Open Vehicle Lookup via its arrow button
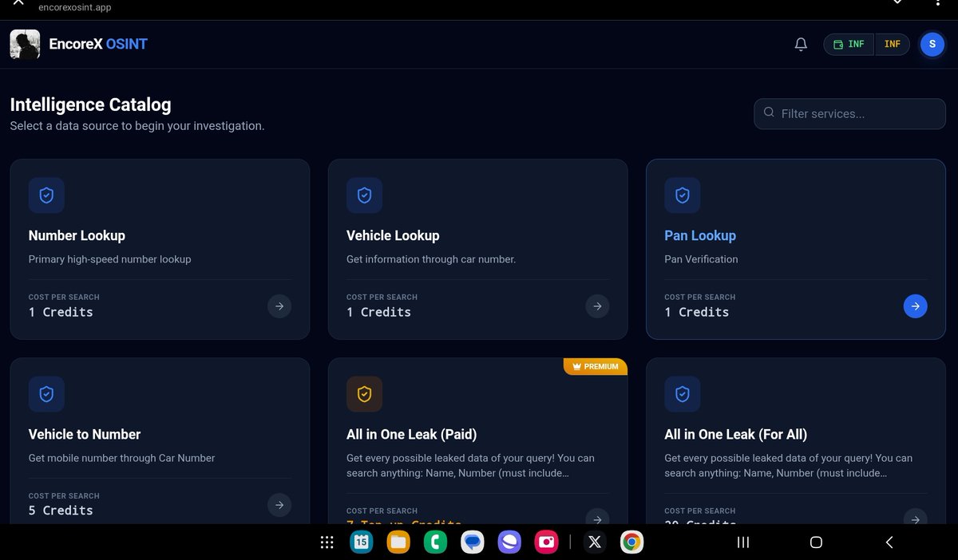958x560 pixels. pos(596,306)
